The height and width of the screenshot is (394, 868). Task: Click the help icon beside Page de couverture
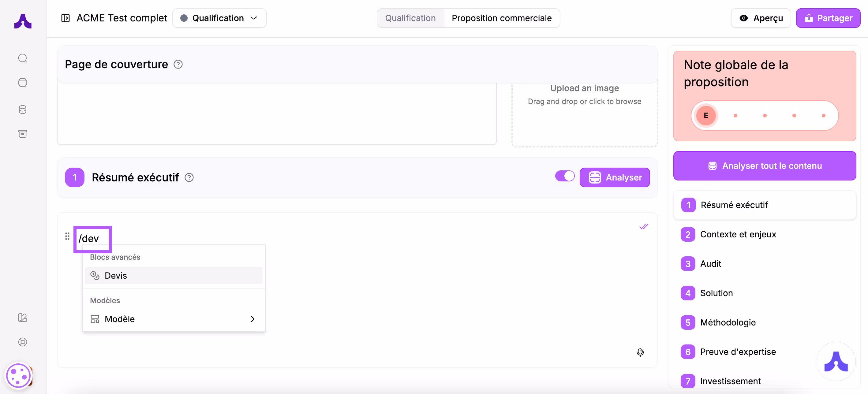point(178,64)
